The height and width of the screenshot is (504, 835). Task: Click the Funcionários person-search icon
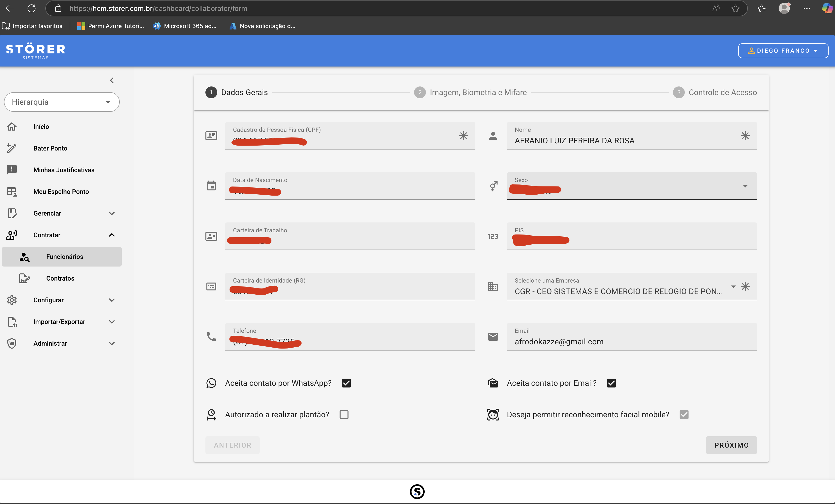click(x=24, y=257)
